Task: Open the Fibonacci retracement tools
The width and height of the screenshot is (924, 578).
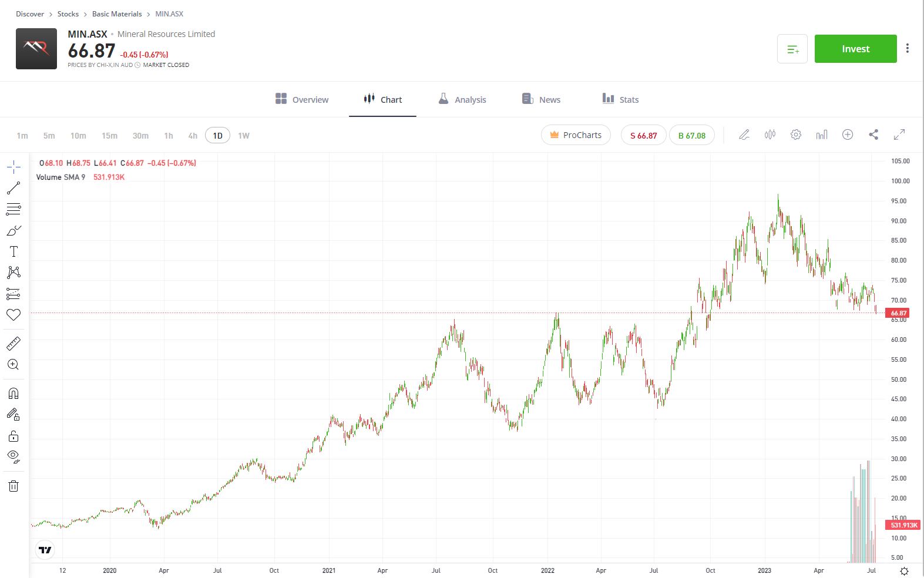Action: pyautogui.click(x=14, y=209)
